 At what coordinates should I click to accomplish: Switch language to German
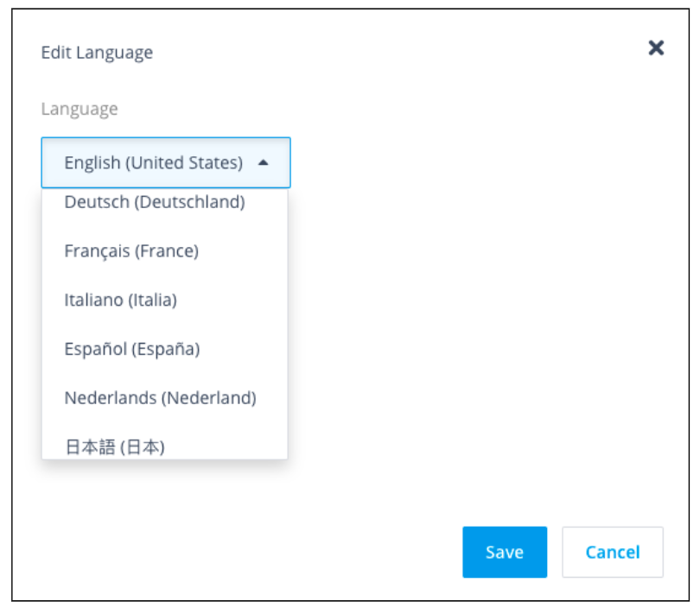tap(154, 203)
